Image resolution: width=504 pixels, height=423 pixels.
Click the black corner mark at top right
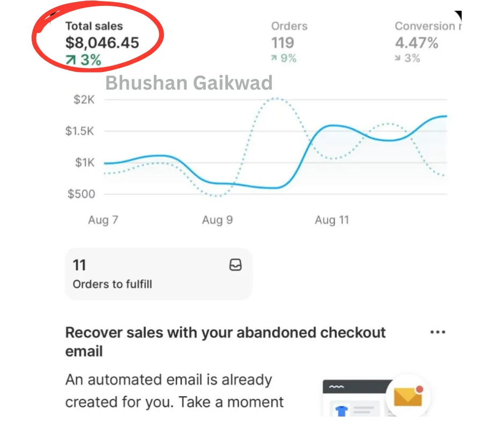(458, 15)
